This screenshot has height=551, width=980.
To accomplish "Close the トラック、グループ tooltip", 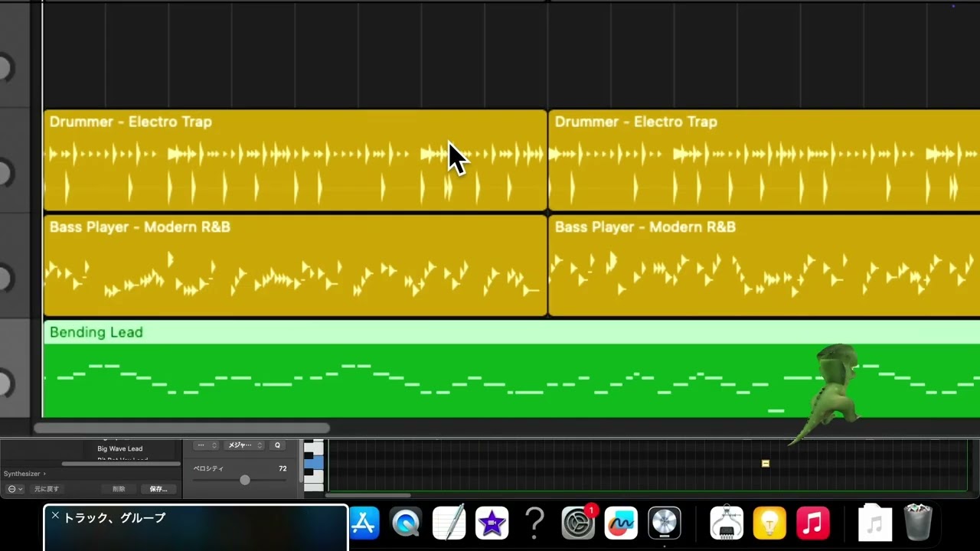I will 55,517.
